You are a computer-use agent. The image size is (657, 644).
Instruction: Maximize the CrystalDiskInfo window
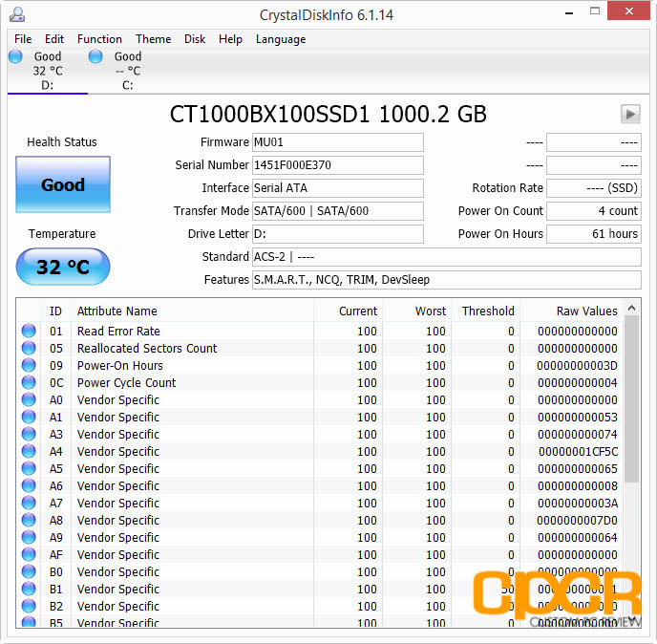[595, 11]
